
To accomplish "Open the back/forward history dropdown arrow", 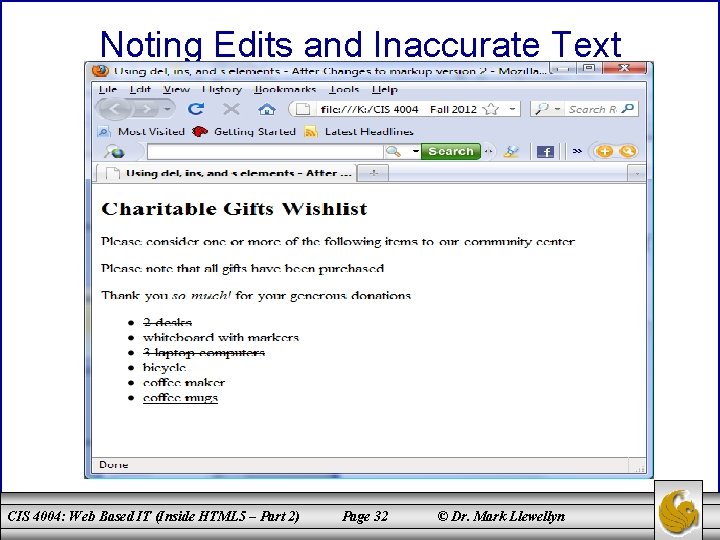I will 168,109.
